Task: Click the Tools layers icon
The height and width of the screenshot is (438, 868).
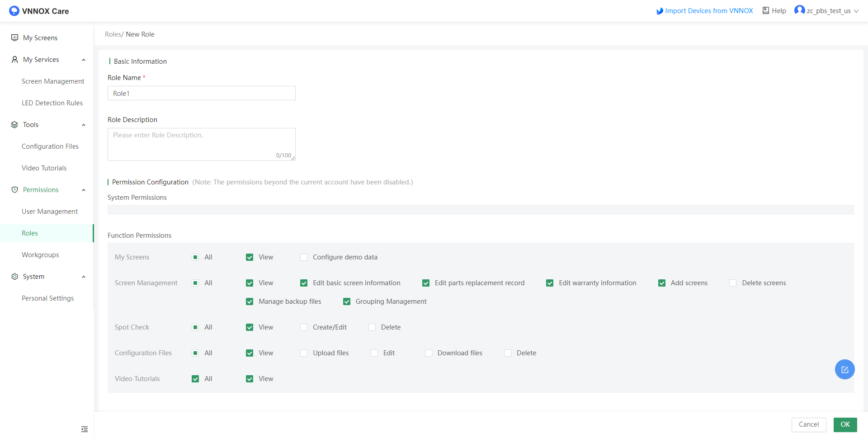Action: click(x=14, y=125)
